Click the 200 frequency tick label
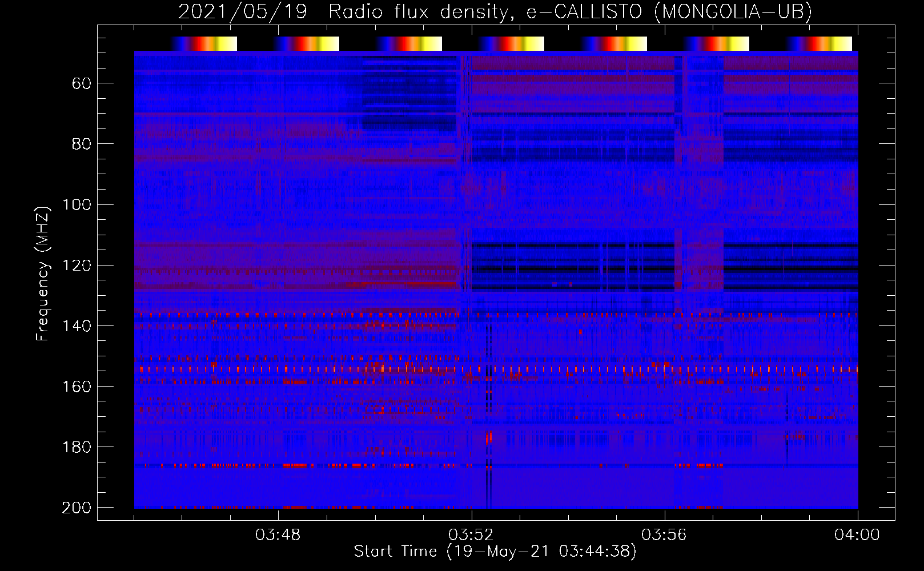The width and height of the screenshot is (924, 571). click(x=77, y=507)
